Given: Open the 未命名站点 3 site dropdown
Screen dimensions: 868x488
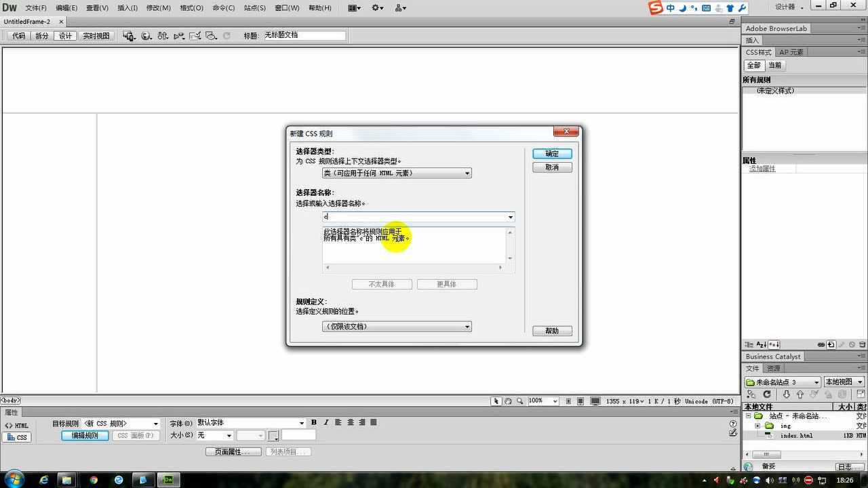Looking at the screenshot, I should pyautogui.click(x=783, y=382).
